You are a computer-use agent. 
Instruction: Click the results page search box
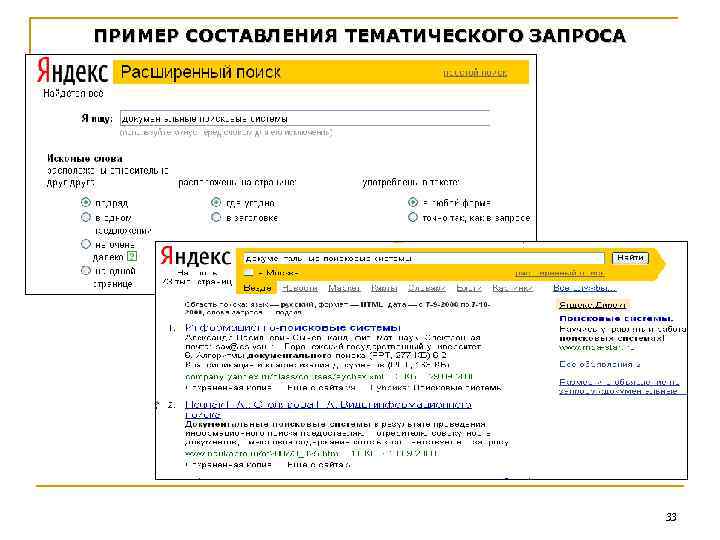(x=423, y=258)
